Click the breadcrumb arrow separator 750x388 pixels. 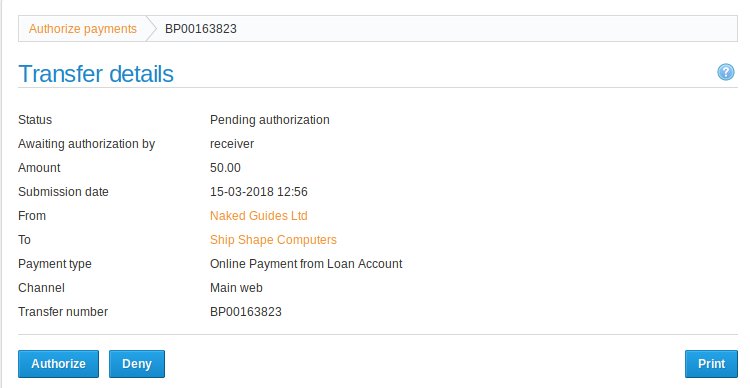click(151, 29)
